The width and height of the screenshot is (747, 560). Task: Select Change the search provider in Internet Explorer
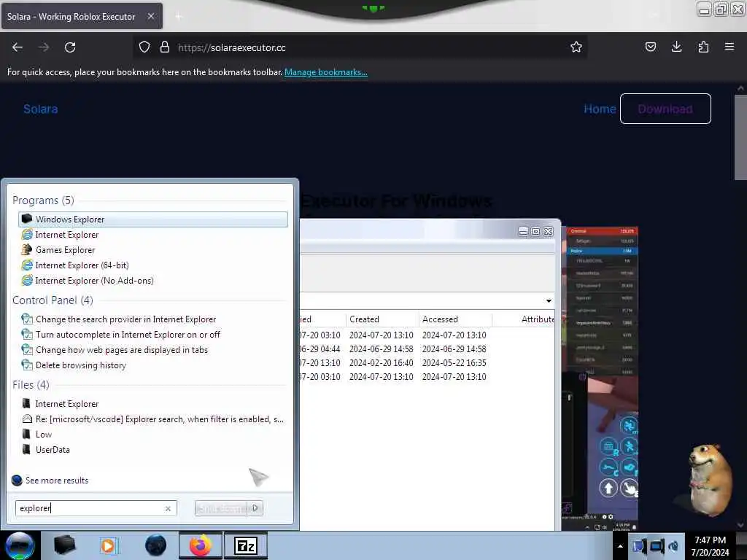(x=153, y=319)
